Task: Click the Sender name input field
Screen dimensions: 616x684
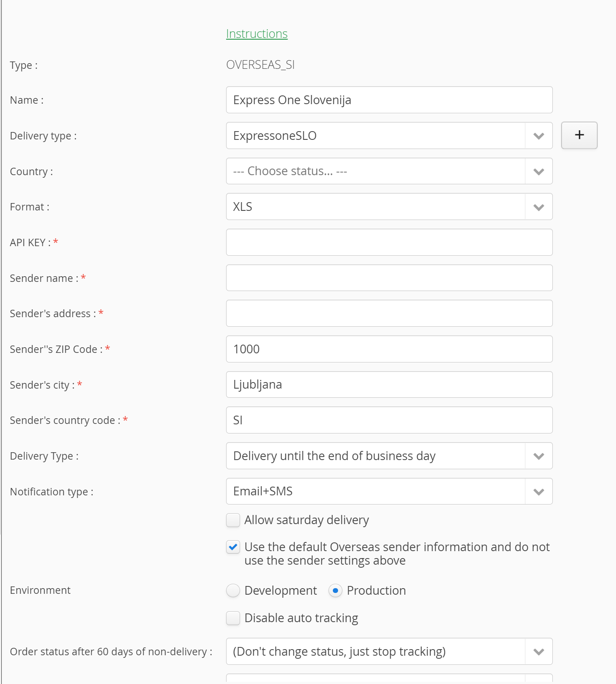Action: click(389, 278)
